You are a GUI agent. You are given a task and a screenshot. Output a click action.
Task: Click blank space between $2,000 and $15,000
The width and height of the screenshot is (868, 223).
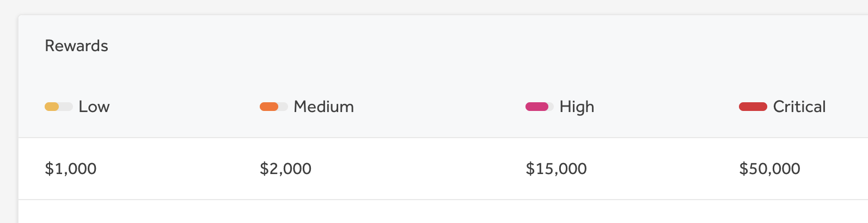[x=419, y=169]
